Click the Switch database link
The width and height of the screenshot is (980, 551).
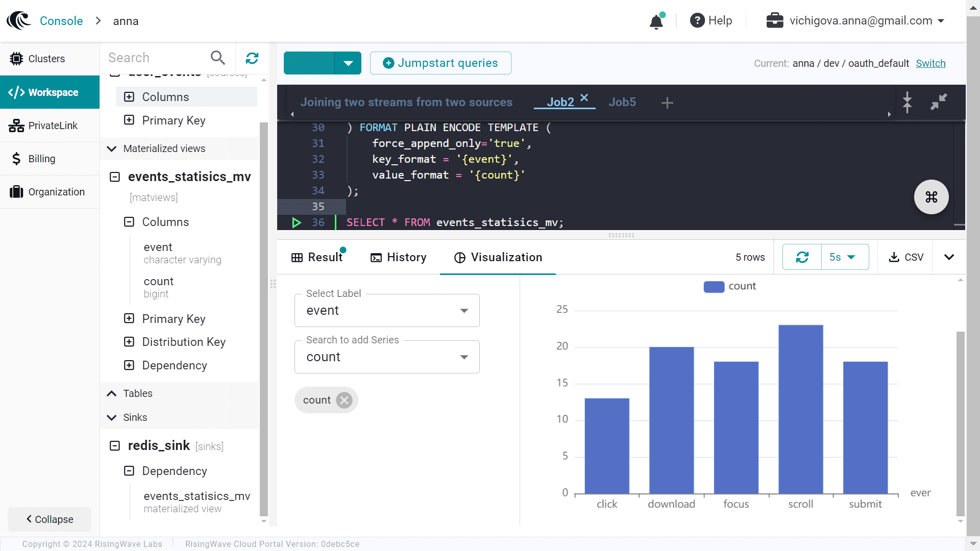[930, 63]
